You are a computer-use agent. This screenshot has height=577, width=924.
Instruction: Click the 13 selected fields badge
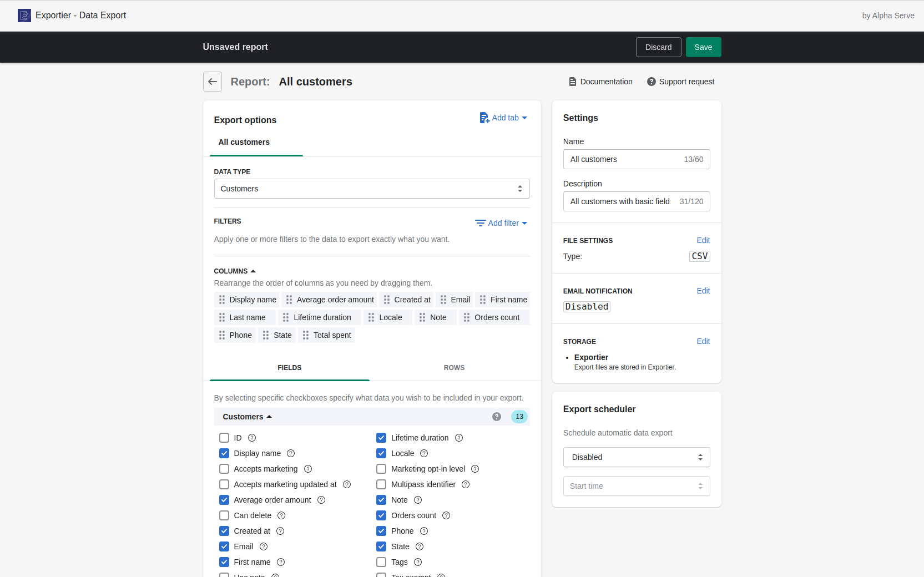tap(519, 417)
